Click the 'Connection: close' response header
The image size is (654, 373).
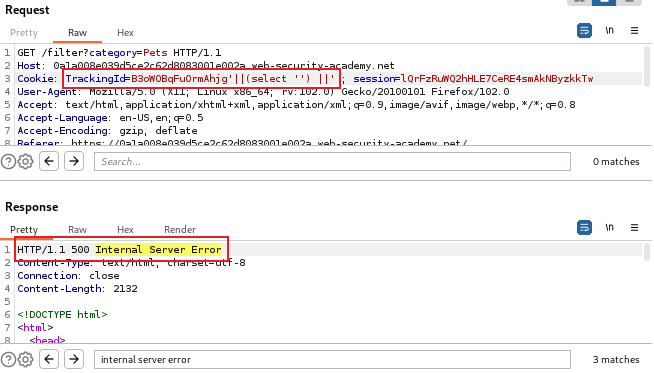(68, 276)
